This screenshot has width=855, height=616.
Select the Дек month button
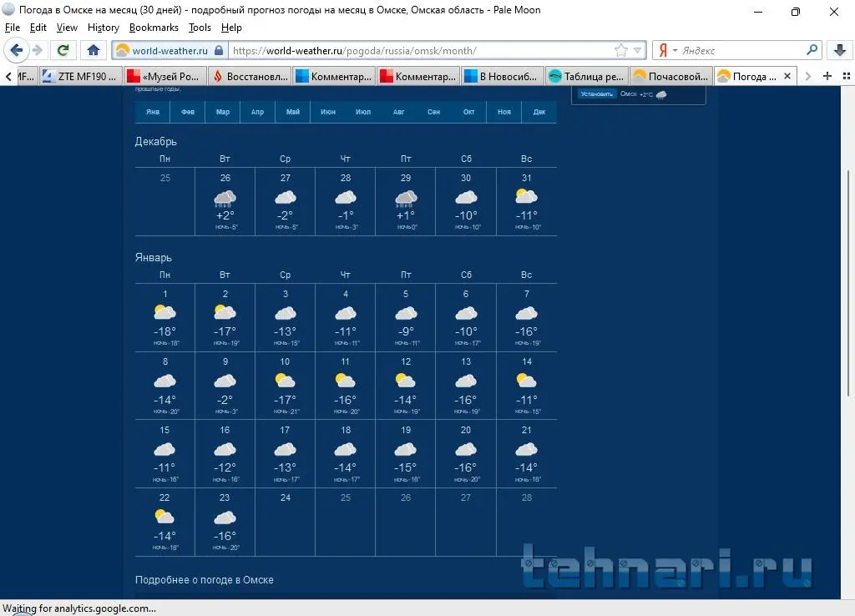tap(539, 112)
